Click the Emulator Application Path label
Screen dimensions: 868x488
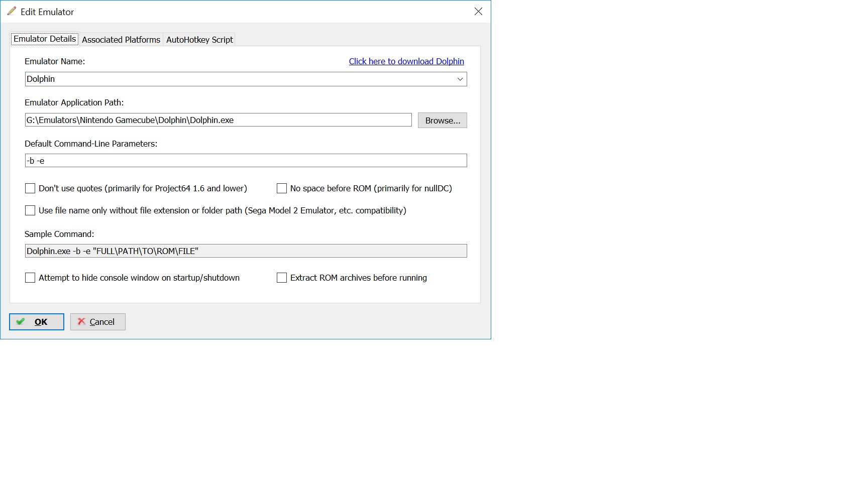click(x=74, y=102)
